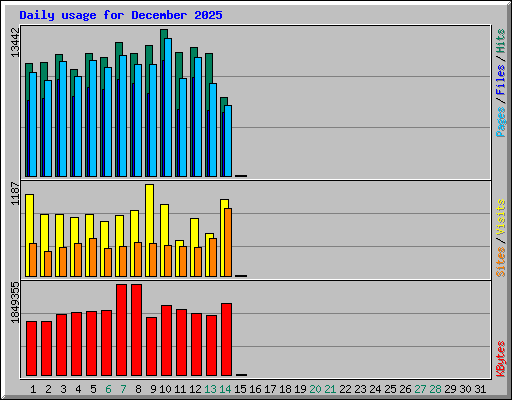512x400 pixels.
Task: Click the "Daily usage for December 2025" title
Action: point(121,15)
